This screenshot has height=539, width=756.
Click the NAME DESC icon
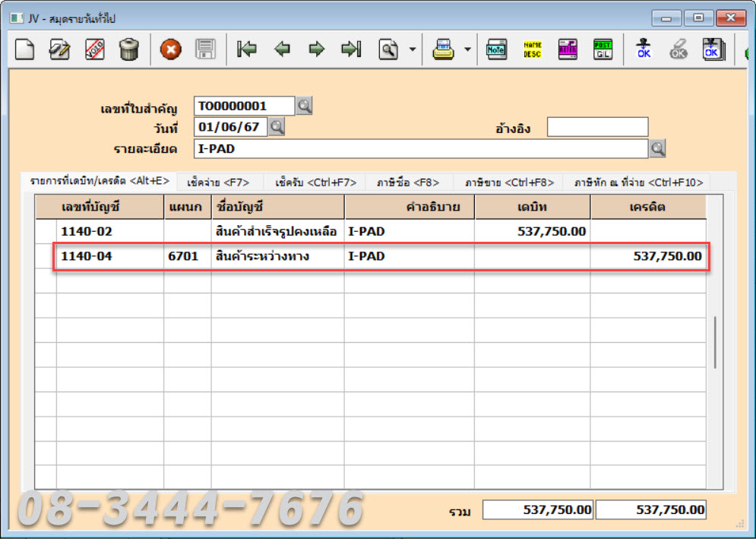(533, 49)
